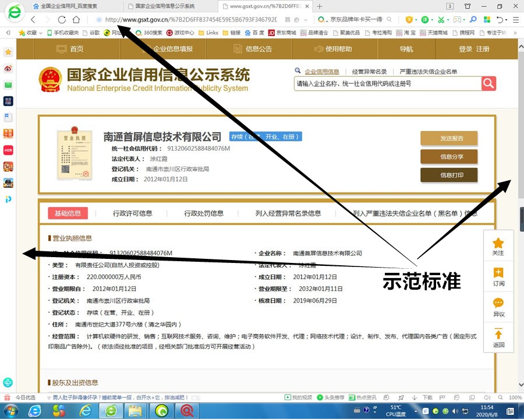
Task: Expand the 收藏 favorites dropdown
Action: [41, 33]
